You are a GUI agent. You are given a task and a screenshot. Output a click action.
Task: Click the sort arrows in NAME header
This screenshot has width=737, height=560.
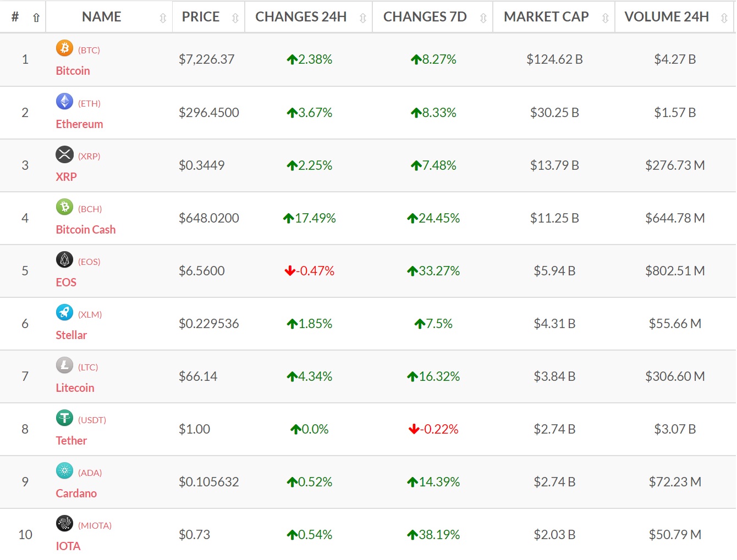click(x=163, y=18)
